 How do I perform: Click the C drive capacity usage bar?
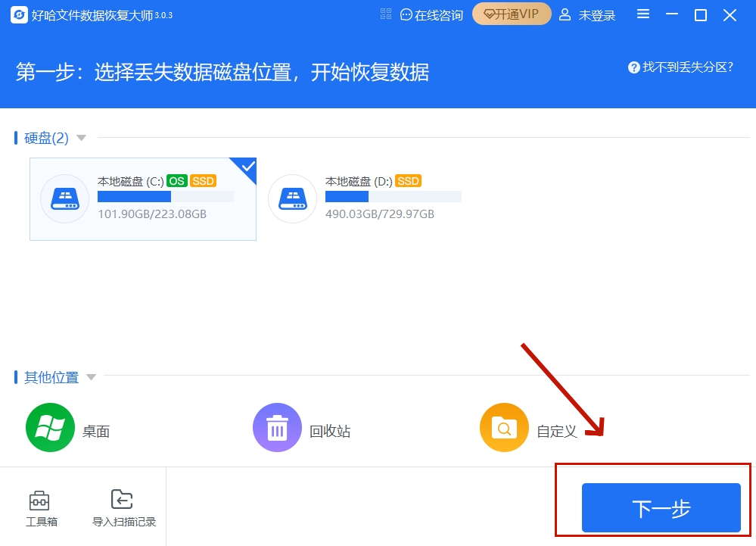[x=165, y=196]
